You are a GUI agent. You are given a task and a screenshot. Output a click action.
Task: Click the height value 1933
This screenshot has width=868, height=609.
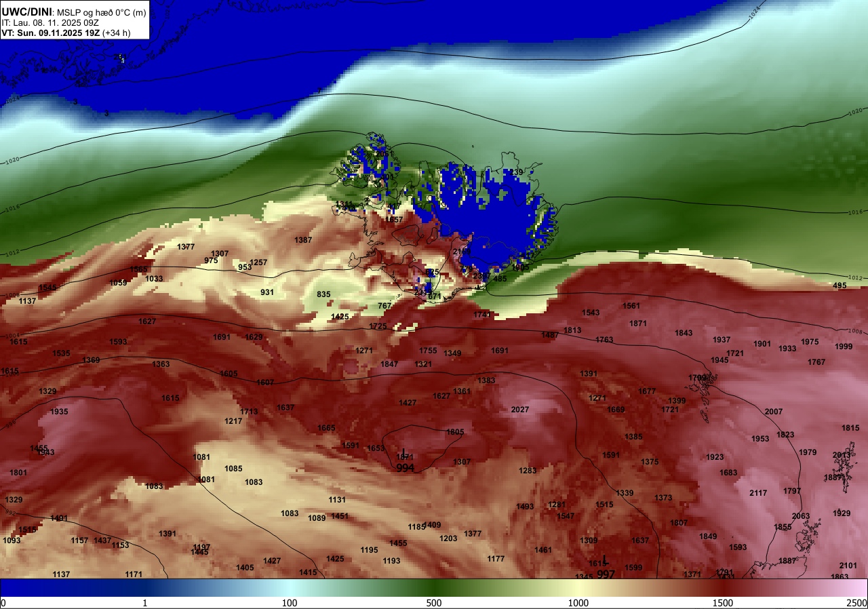pyautogui.click(x=787, y=349)
